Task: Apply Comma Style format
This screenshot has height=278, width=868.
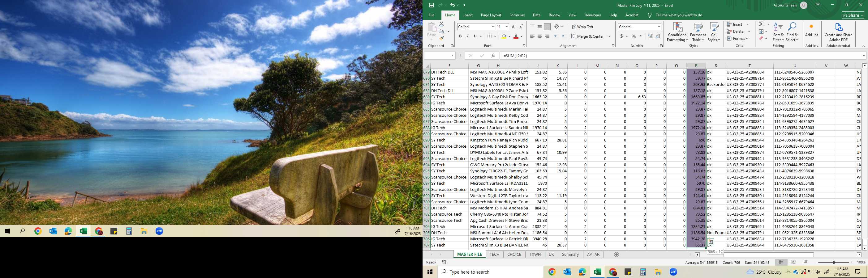Action: tap(641, 36)
